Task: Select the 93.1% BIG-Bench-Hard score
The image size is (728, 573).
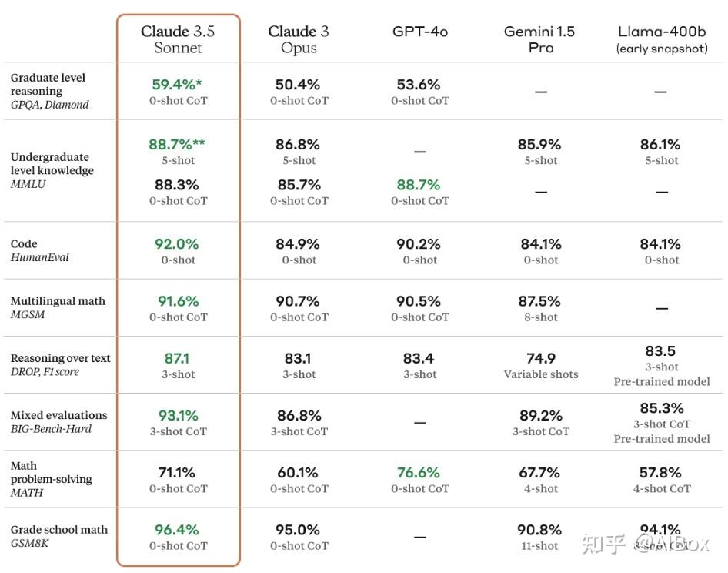Action: (x=178, y=415)
